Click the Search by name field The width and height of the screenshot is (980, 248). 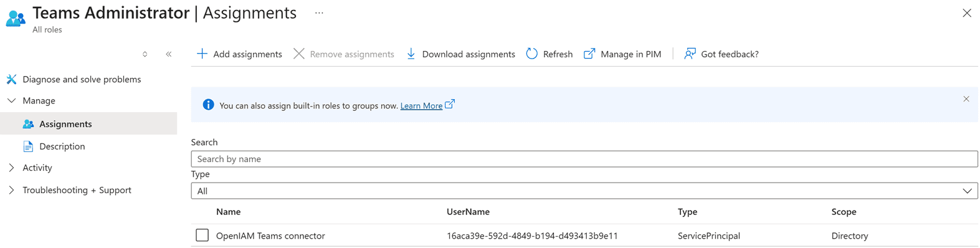584,159
